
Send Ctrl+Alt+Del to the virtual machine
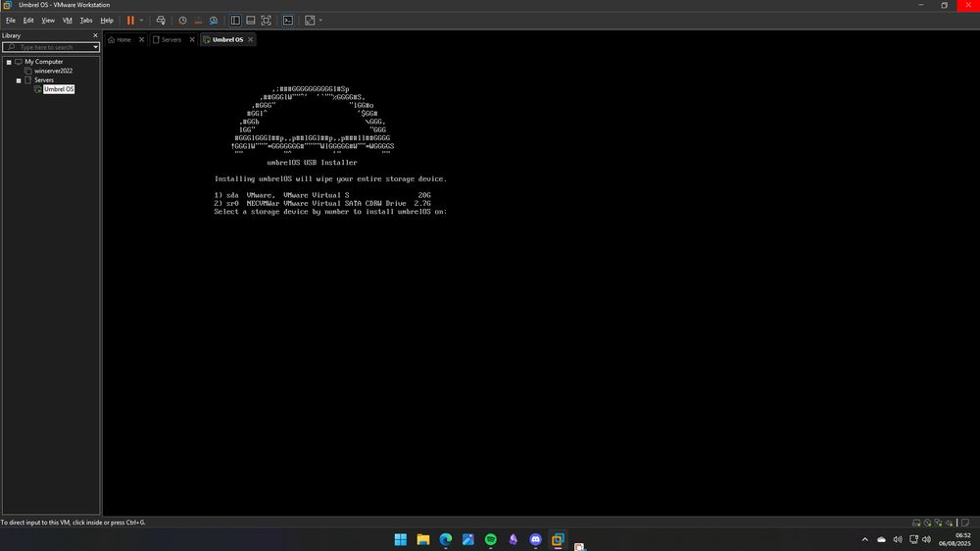(x=161, y=20)
